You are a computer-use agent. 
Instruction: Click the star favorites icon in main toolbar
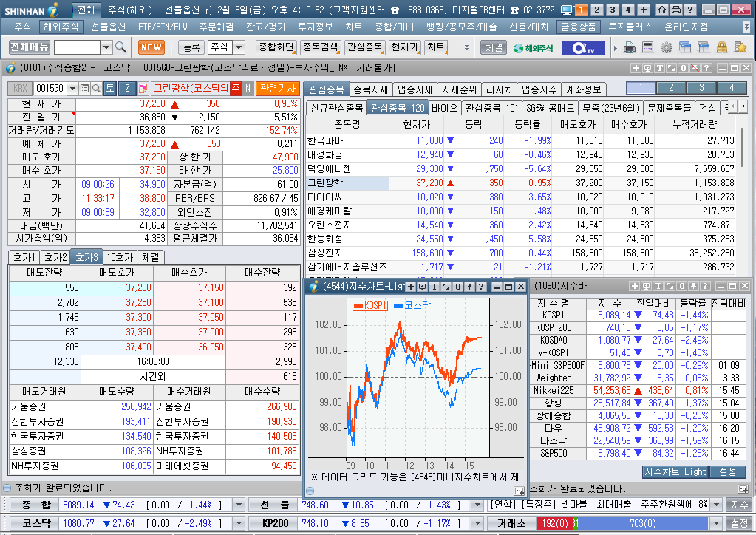coord(740,47)
